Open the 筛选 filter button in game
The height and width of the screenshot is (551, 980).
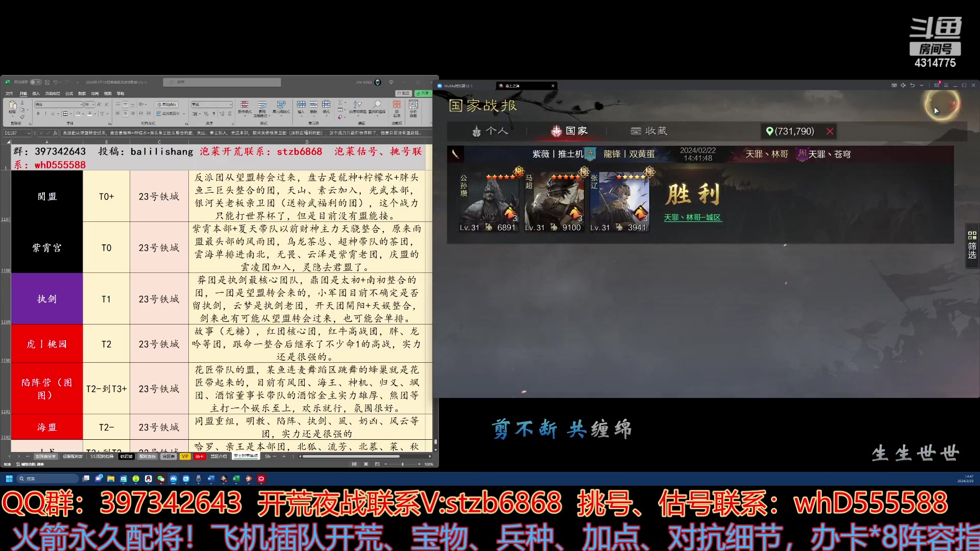[972, 245]
